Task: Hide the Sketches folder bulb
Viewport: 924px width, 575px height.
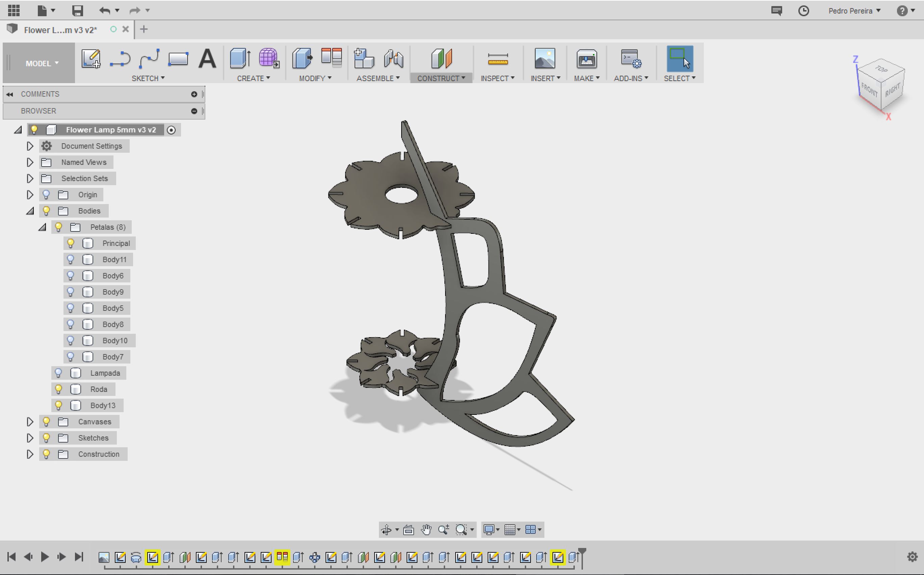Action: pyautogui.click(x=46, y=438)
